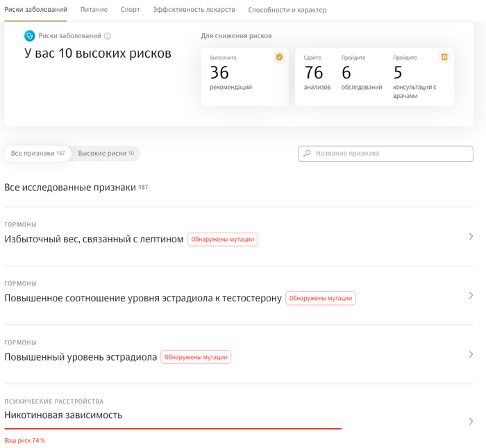Click Обнаружены мутации badge for estradiol-testosterone ratio
Image resolution: width=486 pixels, height=448 pixels.
(x=321, y=298)
